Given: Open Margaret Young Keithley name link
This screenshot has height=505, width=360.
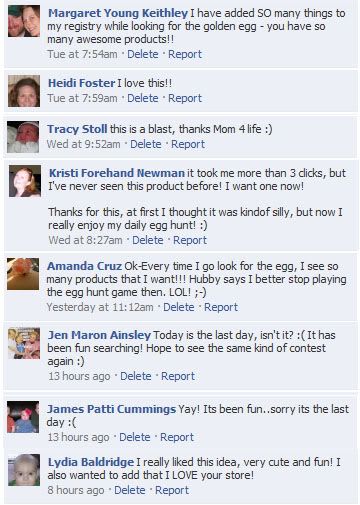Looking at the screenshot, I should (118, 13).
